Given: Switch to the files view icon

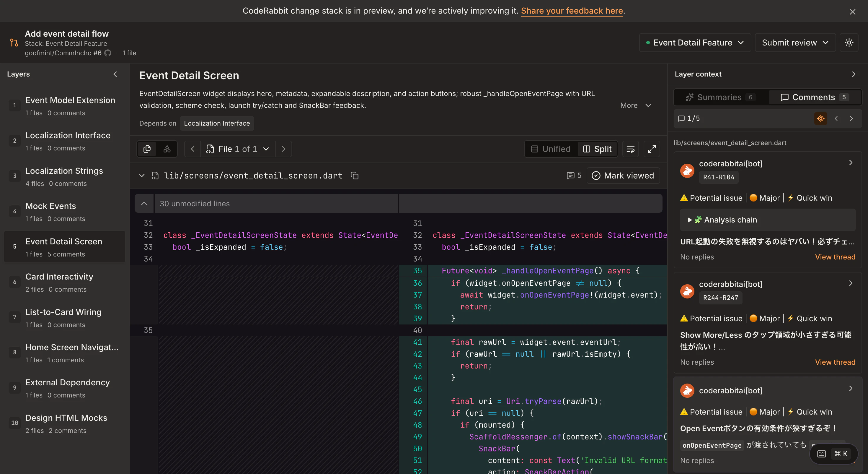Looking at the screenshot, I should click(x=147, y=149).
